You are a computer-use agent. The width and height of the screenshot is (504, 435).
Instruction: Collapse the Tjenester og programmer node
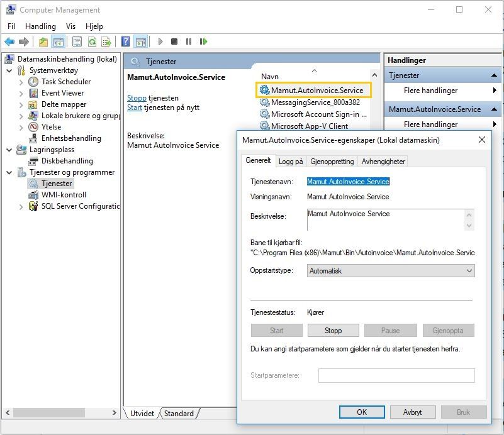pyautogui.click(x=9, y=172)
